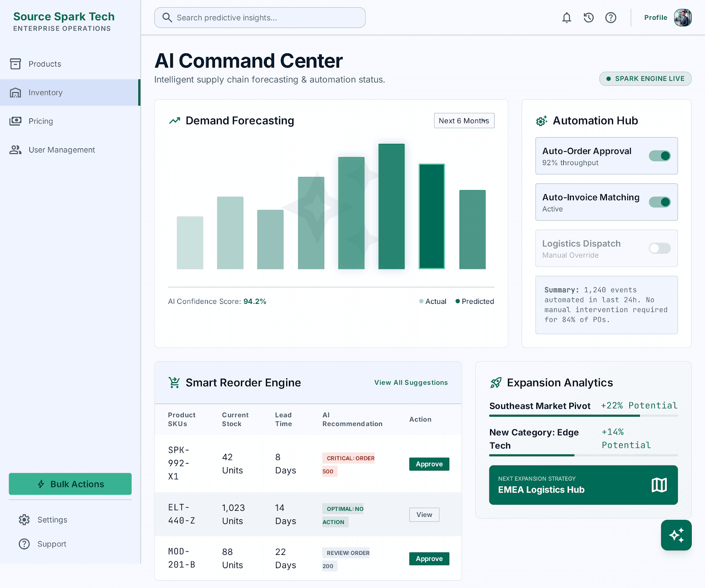Screen dimensions: 705x588
Task: Open the history clock icon
Action: pos(589,18)
